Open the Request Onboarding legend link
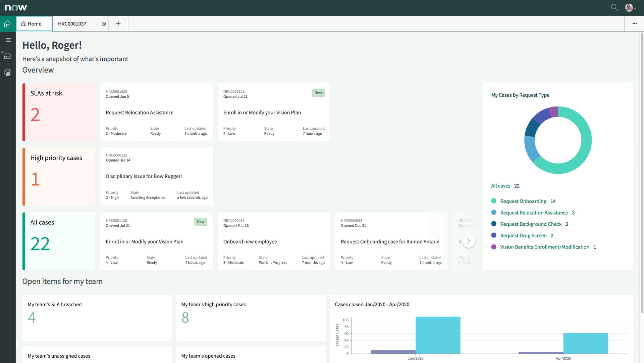This screenshot has height=363, width=644. tap(523, 201)
